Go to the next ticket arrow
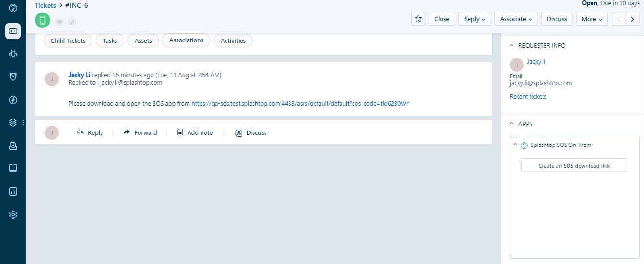The width and height of the screenshot is (644, 264). 632,19
